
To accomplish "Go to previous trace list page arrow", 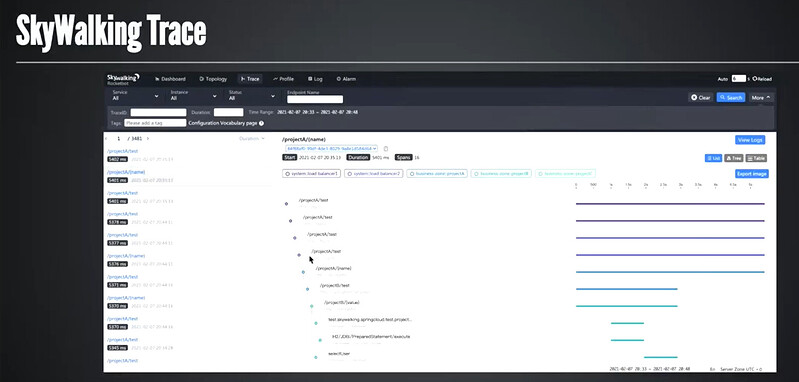I will click(106, 139).
